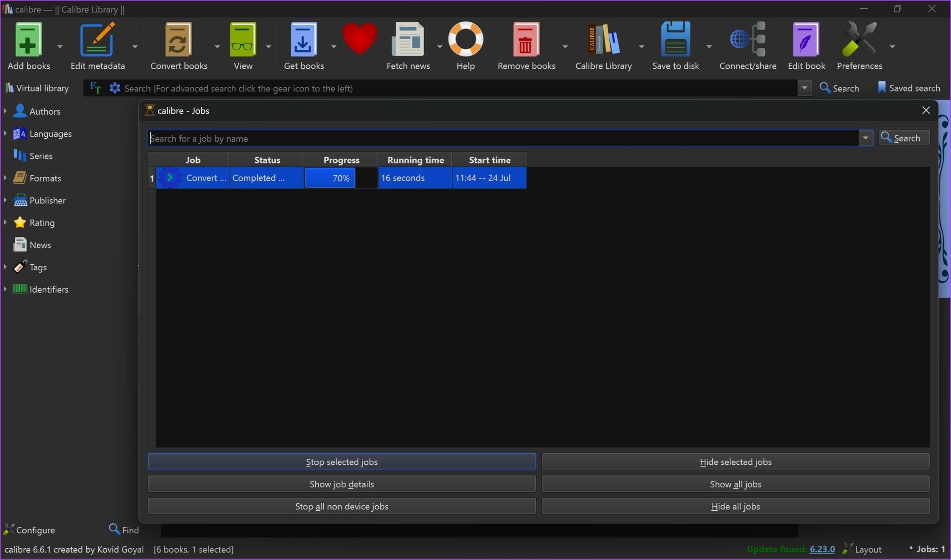This screenshot has height=560, width=951.
Task: Focus the Search for a job by name field
Action: (x=503, y=138)
